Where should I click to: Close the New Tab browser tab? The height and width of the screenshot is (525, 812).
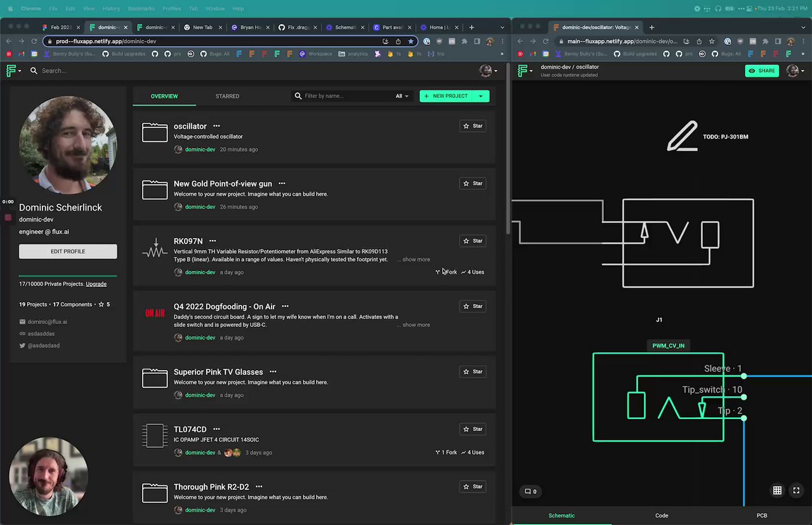click(x=220, y=27)
